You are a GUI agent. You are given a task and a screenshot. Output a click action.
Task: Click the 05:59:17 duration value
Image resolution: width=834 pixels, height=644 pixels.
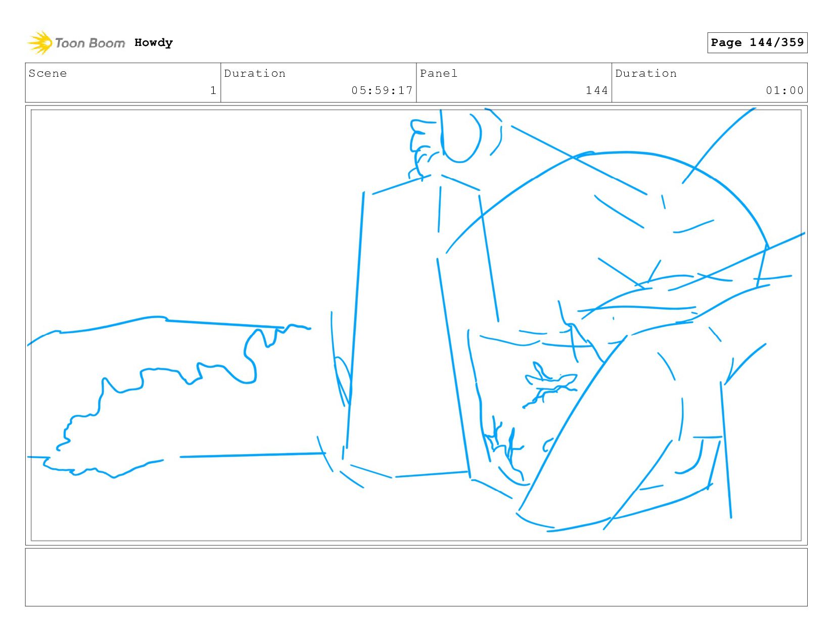tap(382, 90)
